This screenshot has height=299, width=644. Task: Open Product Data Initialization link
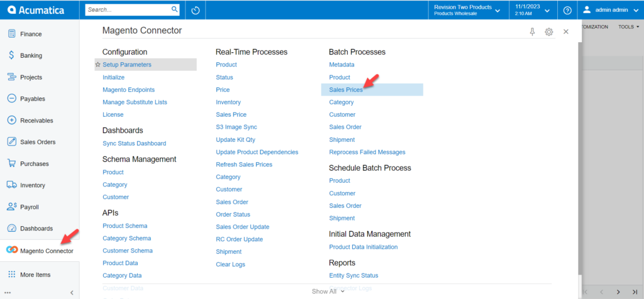pos(364,247)
